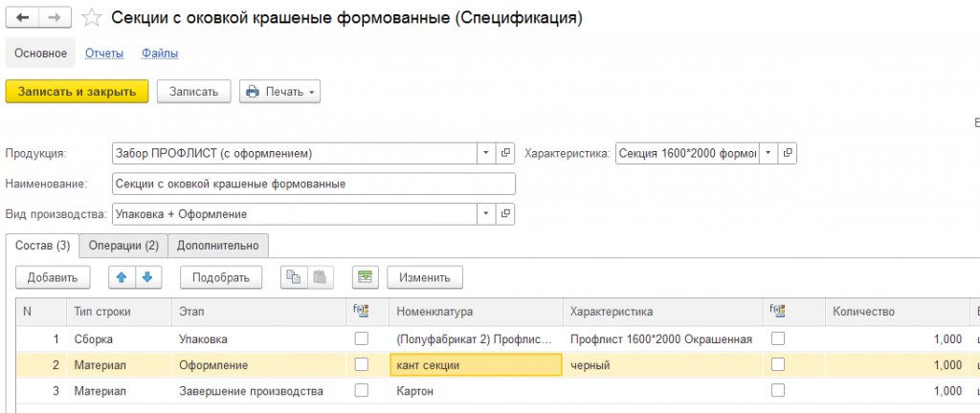Select quantity 1,000 in кант секции row
The height and width of the screenshot is (413, 980).
click(x=897, y=365)
